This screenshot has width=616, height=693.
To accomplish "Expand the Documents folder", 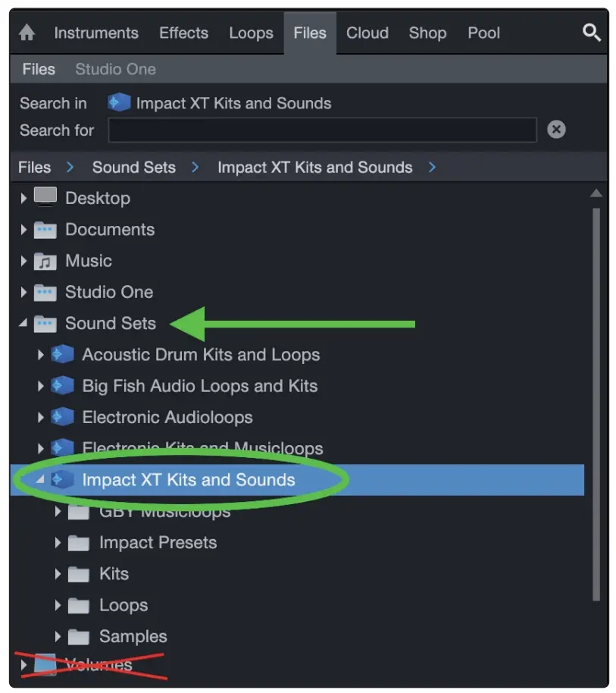I will pyautogui.click(x=23, y=230).
